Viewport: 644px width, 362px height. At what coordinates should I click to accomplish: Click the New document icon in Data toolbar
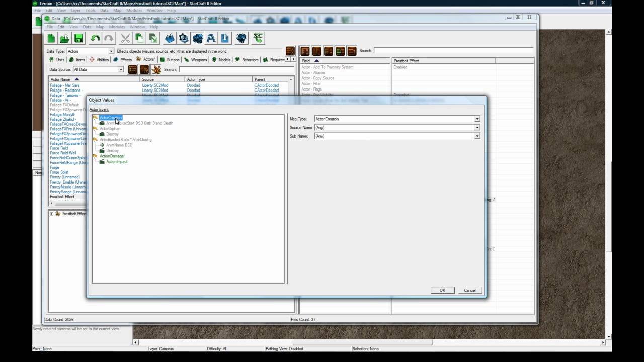click(51, 38)
